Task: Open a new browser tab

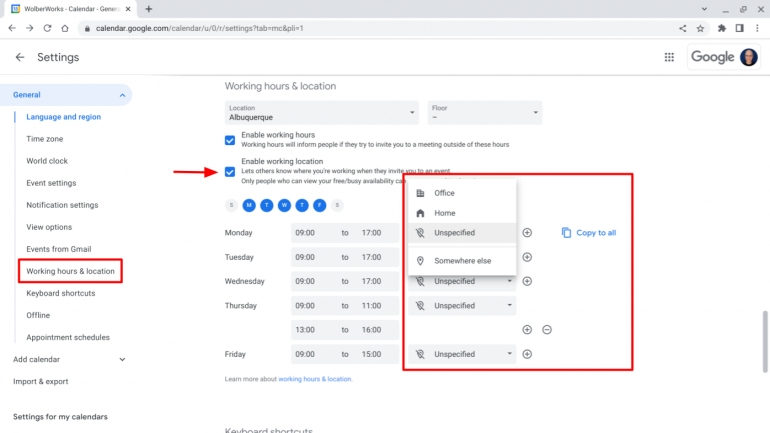Action: [x=149, y=9]
